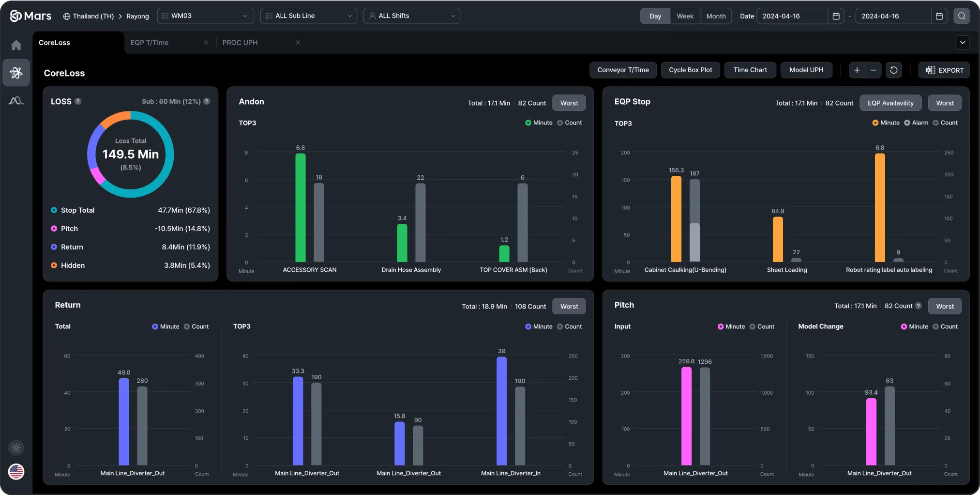Open the calendar icon beside the start date
Screen dimensions: 980x495
click(835, 15)
